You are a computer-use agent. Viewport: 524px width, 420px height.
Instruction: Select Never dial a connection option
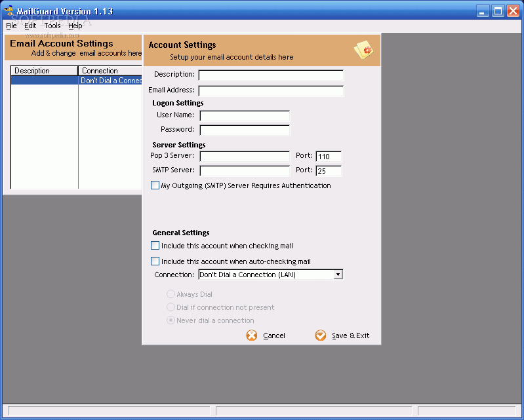pyautogui.click(x=171, y=320)
